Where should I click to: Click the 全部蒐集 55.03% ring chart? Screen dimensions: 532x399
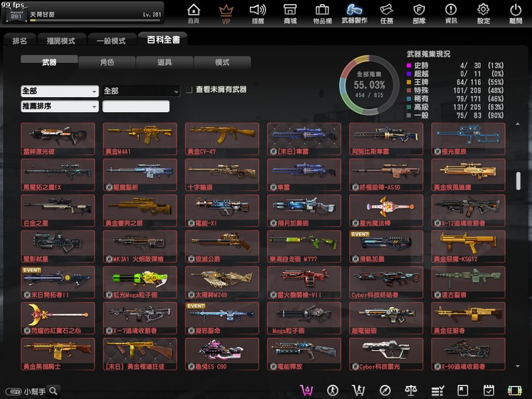click(369, 85)
